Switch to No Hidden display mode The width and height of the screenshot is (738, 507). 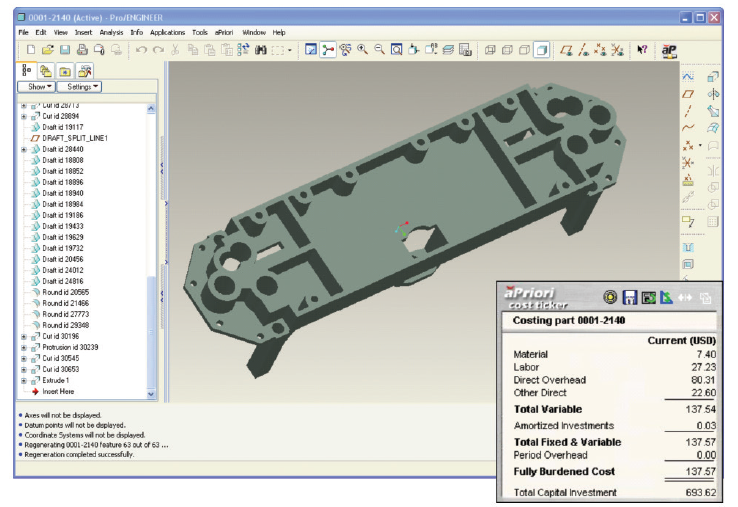(x=524, y=49)
